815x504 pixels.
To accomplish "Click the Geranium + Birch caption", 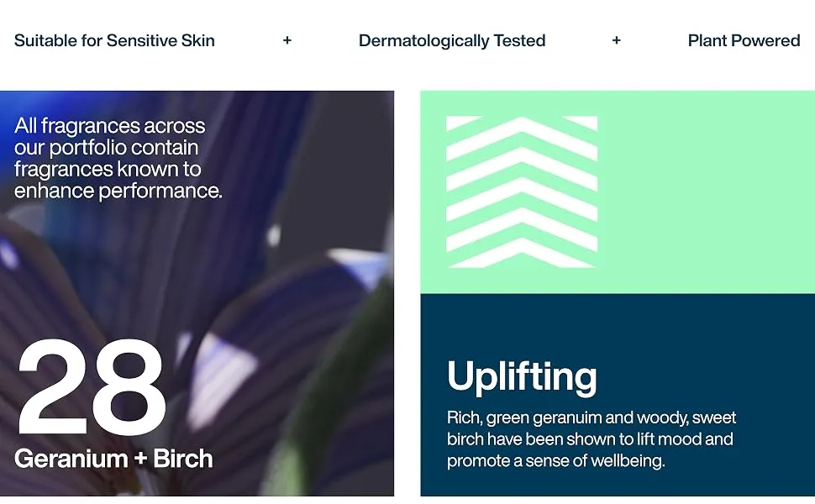I will coord(113,459).
